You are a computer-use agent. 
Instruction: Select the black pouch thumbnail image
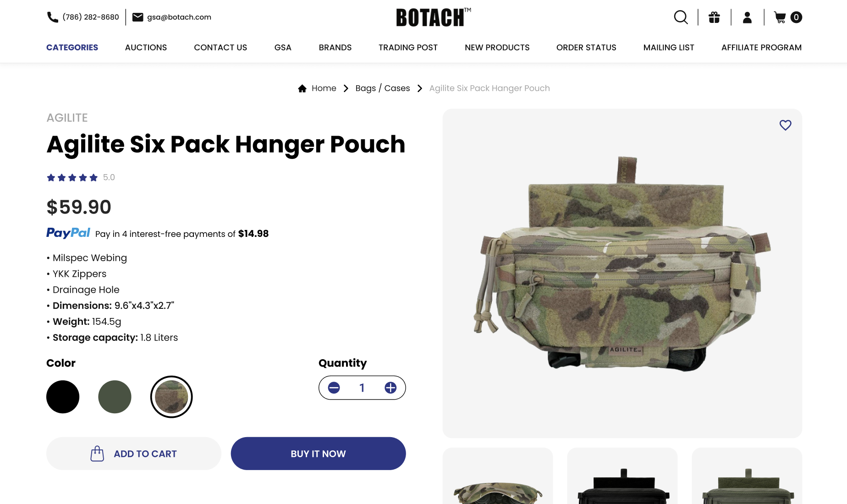622,477
